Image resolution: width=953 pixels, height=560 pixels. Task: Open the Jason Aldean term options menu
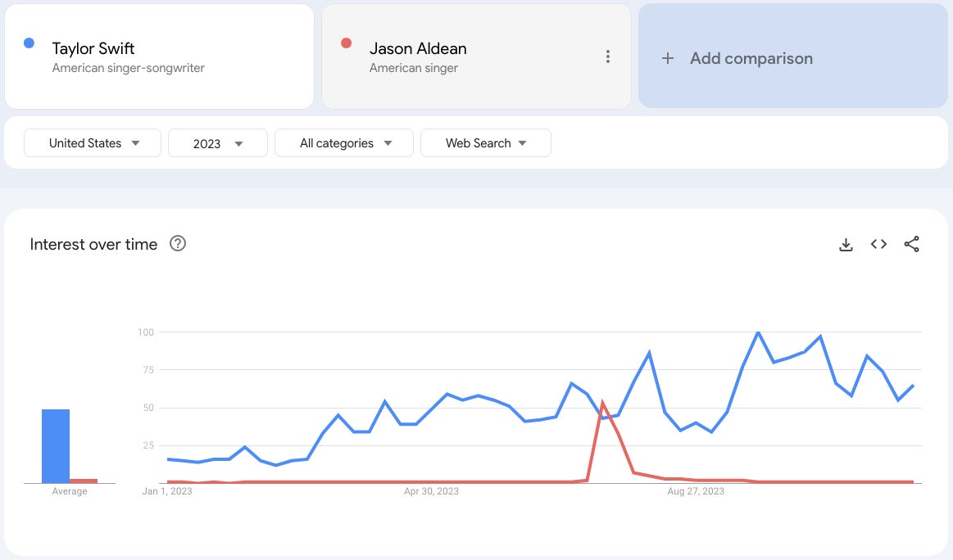click(607, 56)
